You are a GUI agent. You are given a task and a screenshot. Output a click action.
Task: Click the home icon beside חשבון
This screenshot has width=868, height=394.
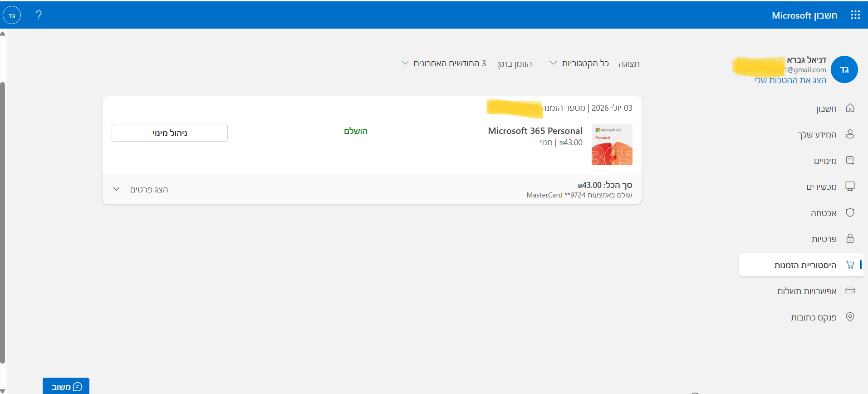point(850,108)
